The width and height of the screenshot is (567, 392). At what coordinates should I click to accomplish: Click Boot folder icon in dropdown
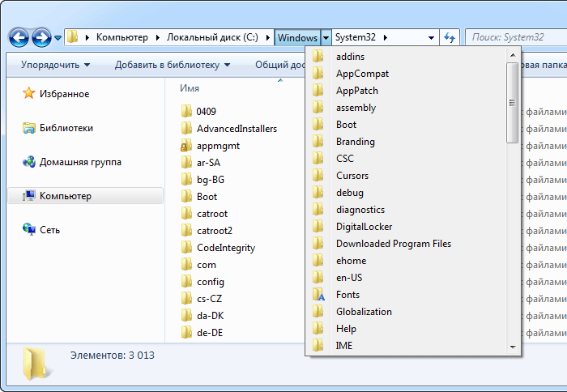click(318, 124)
